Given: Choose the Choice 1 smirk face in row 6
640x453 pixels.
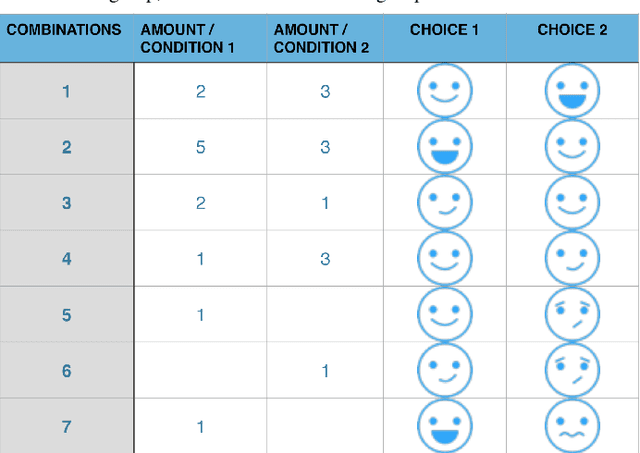Looking at the screenshot, I should [444, 371].
